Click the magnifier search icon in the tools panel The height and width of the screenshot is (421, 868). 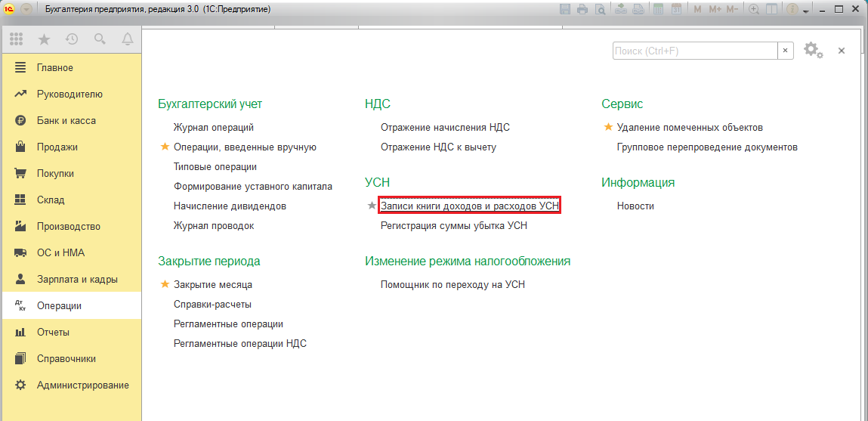coord(100,39)
